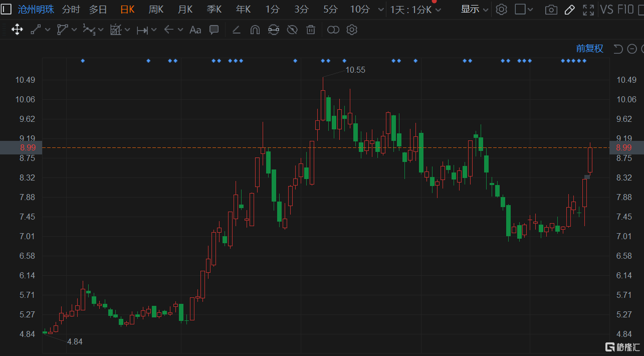The image size is (644, 356).
Task: Switch to 分时 tab
Action: 71,9
